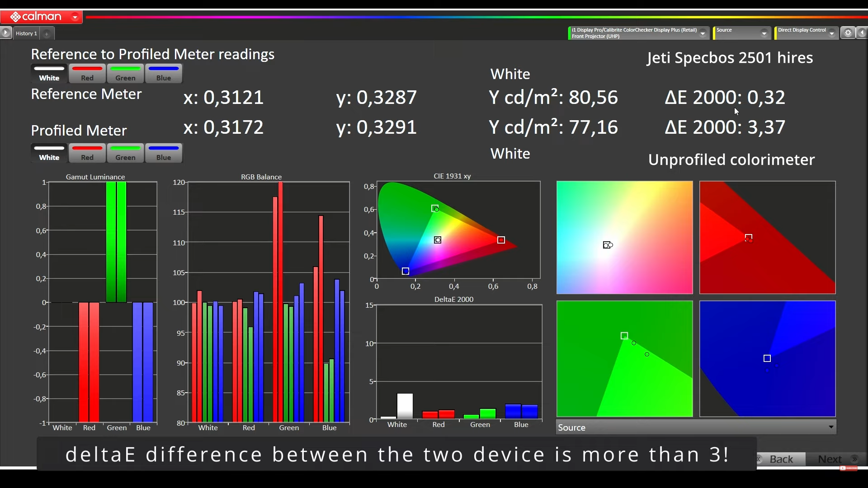Open the Direct Display Control dropdown
This screenshot has height=488, width=868.
point(831,33)
